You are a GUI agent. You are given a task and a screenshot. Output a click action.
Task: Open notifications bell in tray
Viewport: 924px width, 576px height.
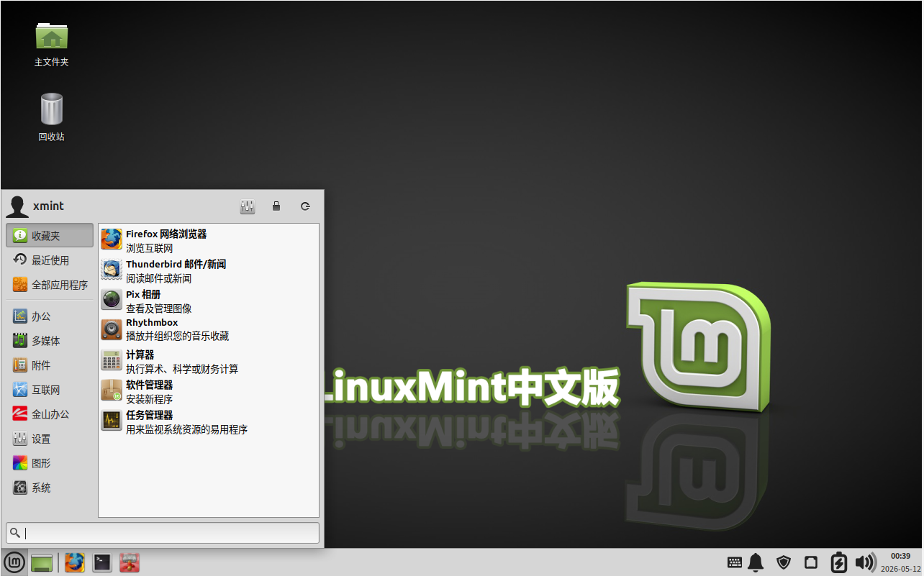(756, 562)
